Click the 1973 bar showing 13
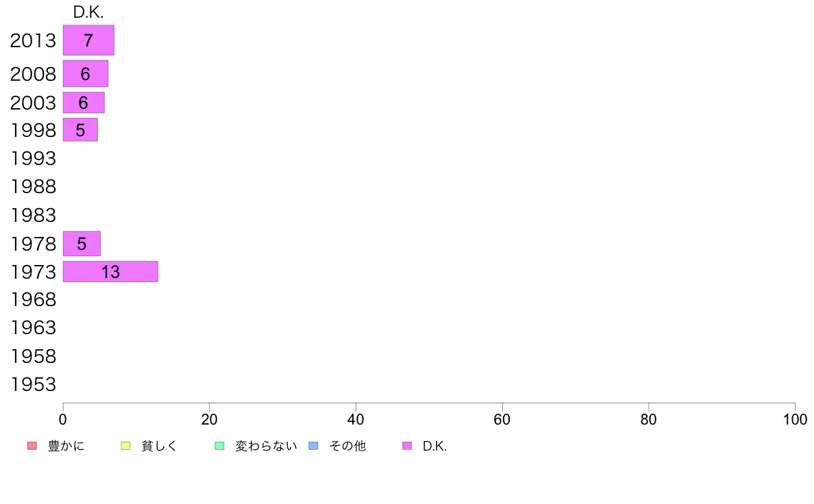Screen dimensions: 814x504 click(110, 271)
